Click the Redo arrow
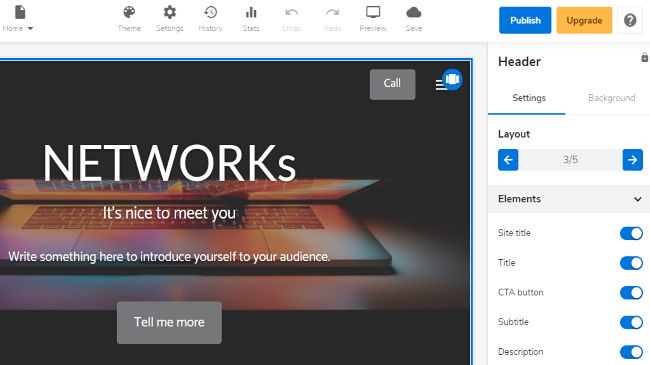The width and height of the screenshot is (650, 365). (x=332, y=19)
